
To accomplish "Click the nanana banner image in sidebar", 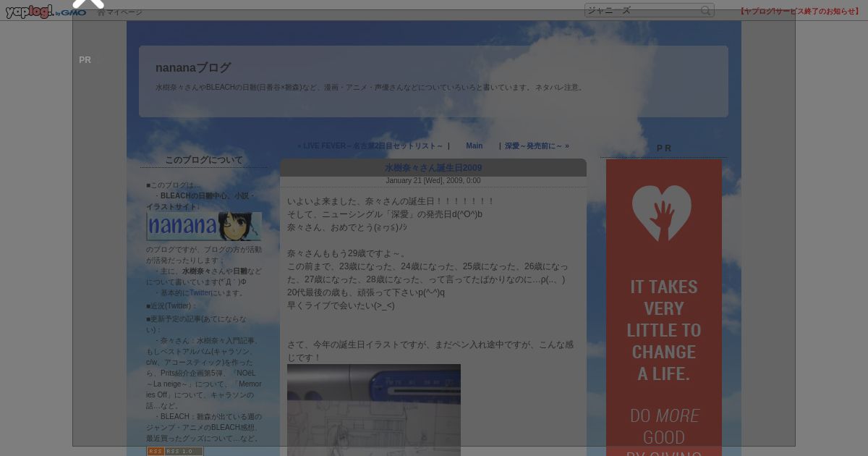I will pyautogui.click(x=204, y=227).
